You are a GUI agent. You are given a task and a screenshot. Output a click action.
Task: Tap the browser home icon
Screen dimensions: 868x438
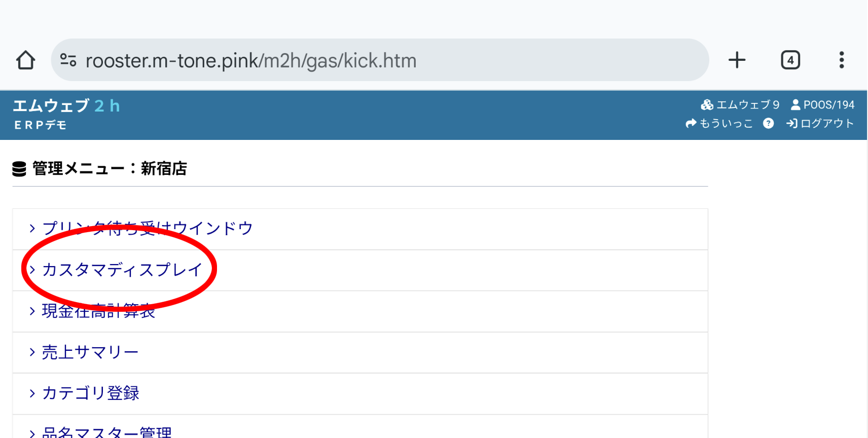[x=25, y=60]
